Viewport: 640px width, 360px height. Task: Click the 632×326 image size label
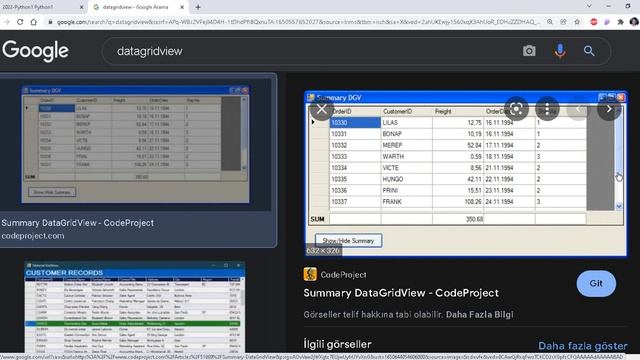[x=323, y=251]
